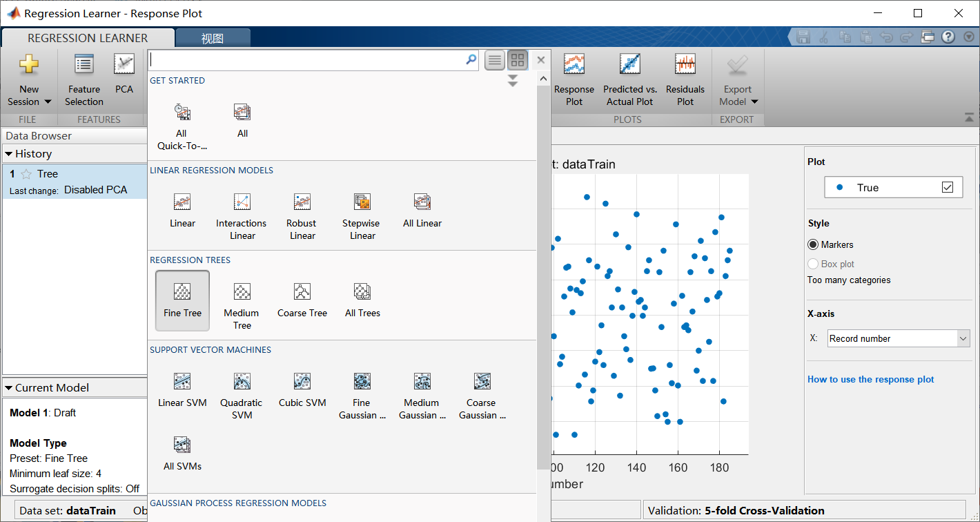The width and height of the screenshot is (980, 522).
Task: Select Tree model 1 in History
Action: pos(75,182)
